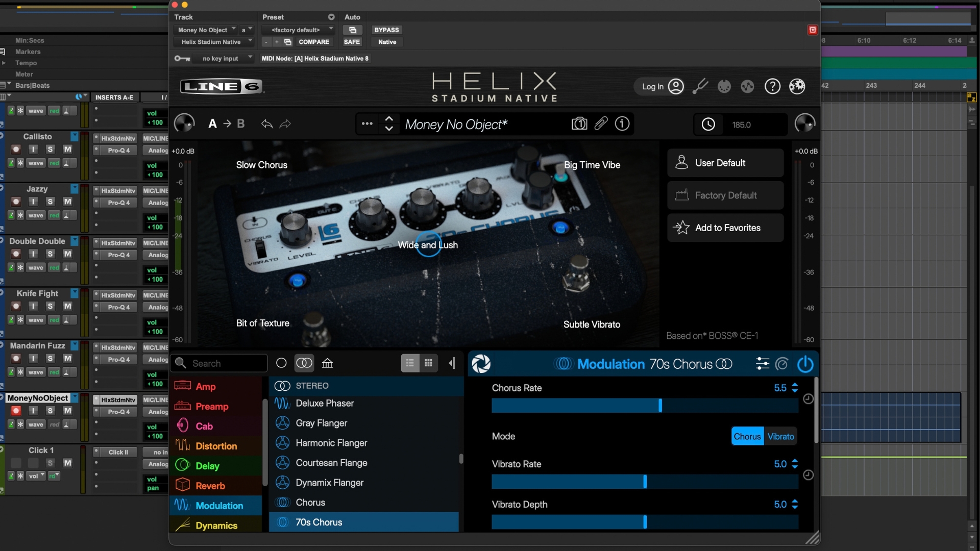This screenshot has width=980, height=551.
Task: Switch model browser to grid view
Action: point(429,363)
